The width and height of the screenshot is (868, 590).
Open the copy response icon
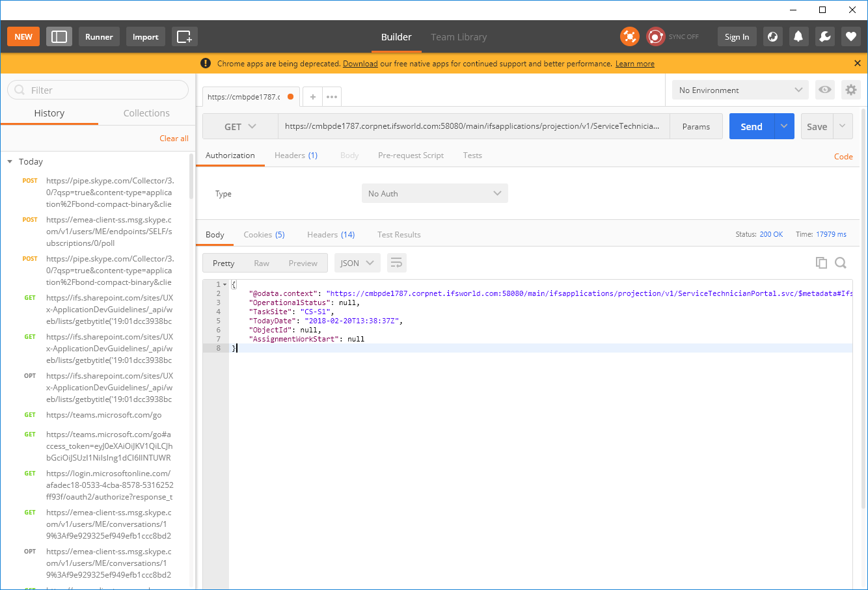821,263
